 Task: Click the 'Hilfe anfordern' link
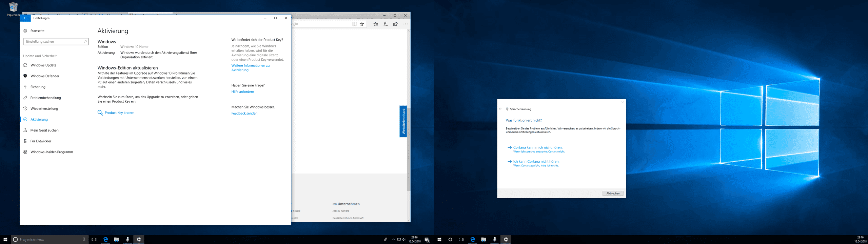click(x=242, y=91)
